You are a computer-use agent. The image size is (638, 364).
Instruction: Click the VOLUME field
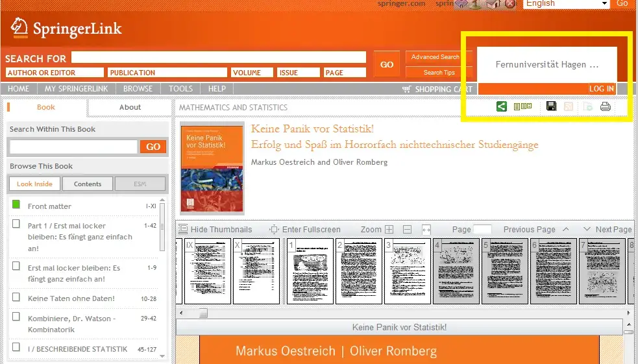(252, 73)
